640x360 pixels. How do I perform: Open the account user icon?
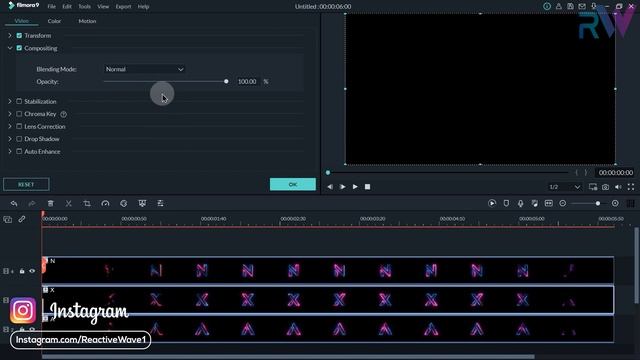coord(558,6)
